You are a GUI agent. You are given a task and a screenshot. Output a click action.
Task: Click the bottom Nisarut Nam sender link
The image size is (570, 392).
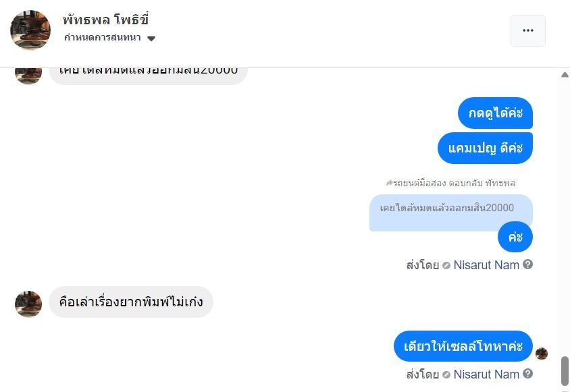click(486, 374)
